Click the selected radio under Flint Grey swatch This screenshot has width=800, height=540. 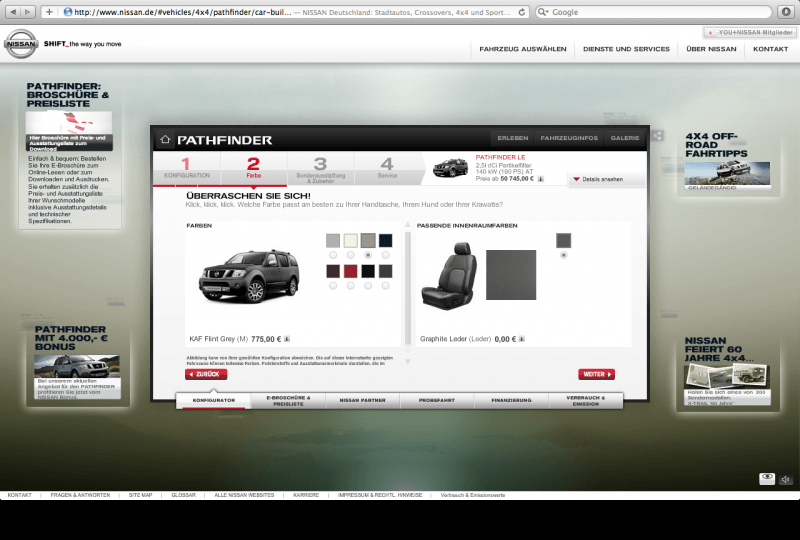[368, 255]
